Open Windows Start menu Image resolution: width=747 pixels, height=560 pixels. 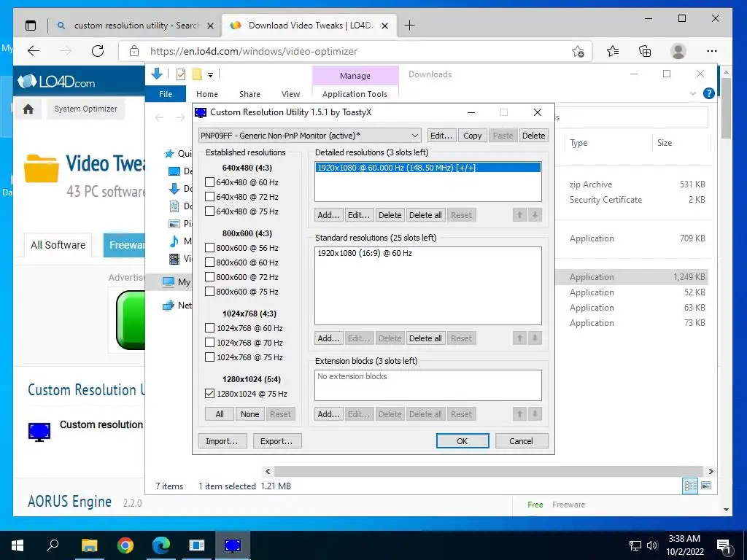(x=18, y=545)
